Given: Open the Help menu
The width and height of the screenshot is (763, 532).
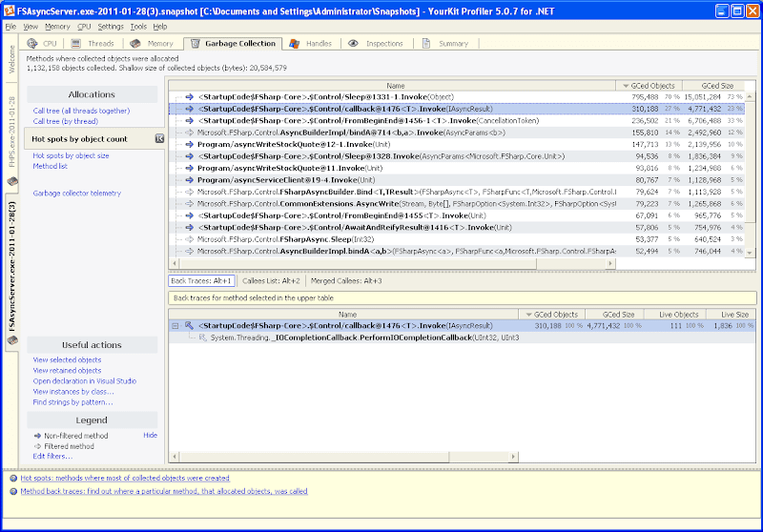Looking at the screenshot, I should pos(159,27).
